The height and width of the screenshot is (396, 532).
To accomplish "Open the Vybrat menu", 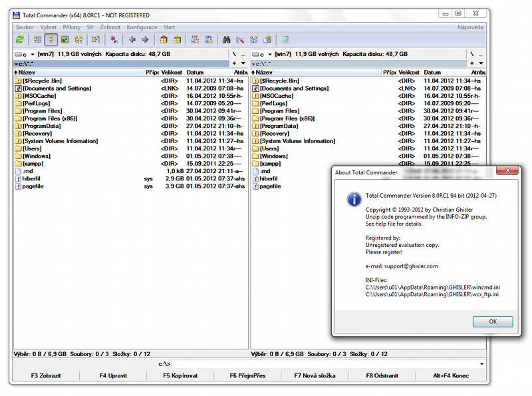I will tap(48, 27).
